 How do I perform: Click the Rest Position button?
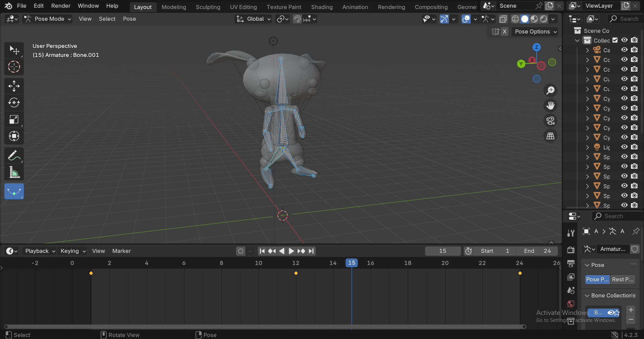(622, 279)
